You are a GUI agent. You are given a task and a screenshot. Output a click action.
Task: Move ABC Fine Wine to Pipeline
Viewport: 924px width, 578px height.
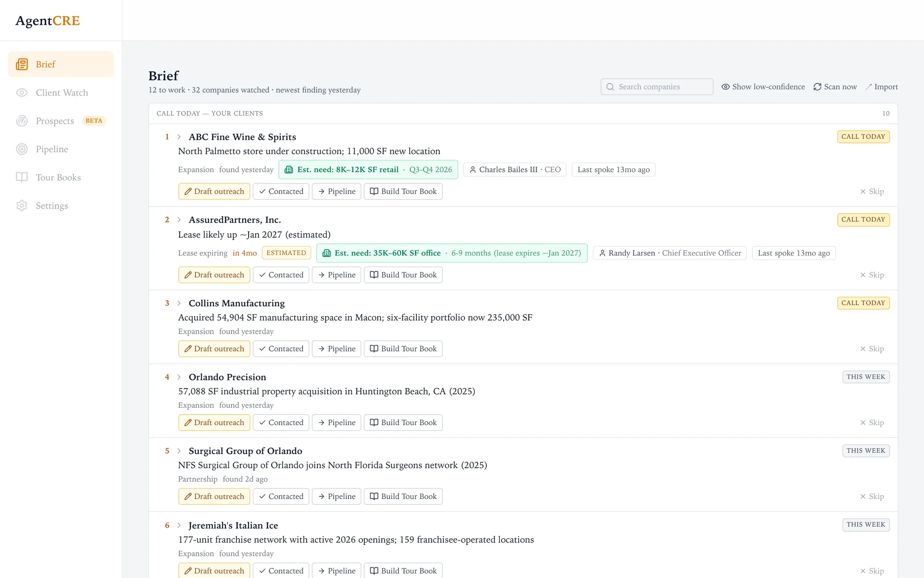click(336, 192)
